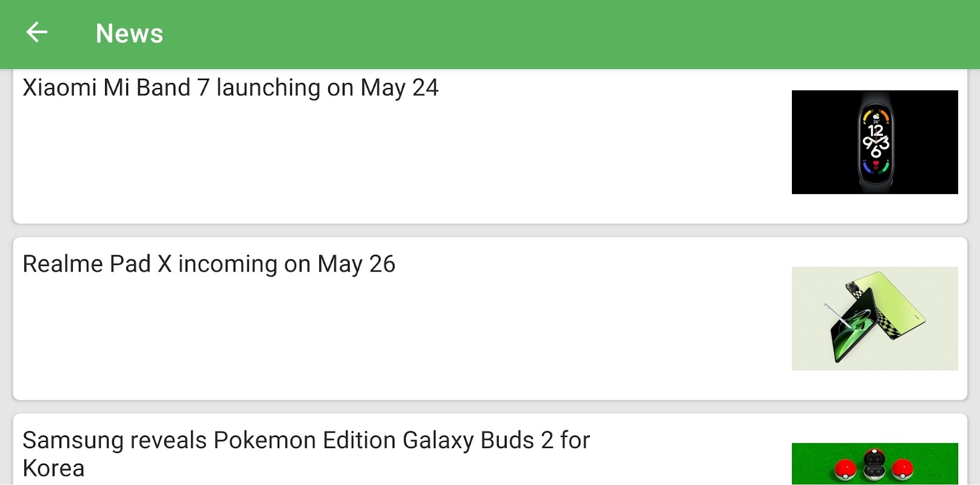Select the word Korea in the Samsung headline
Viewport: 980px width, 485px height.
[53, 469]
